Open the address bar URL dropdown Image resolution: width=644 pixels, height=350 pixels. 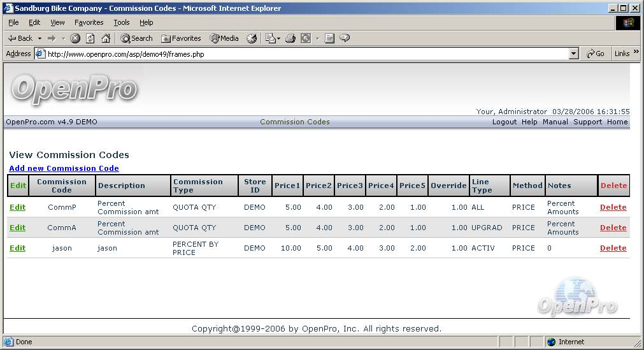[574, 54]
